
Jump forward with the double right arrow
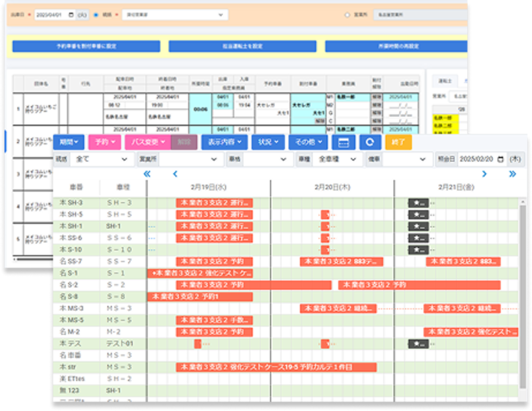[x=512, y=174]
